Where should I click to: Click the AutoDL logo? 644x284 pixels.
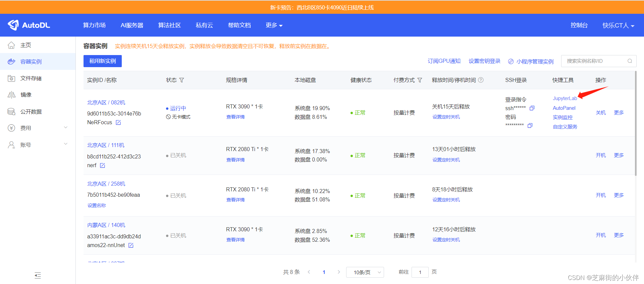29,25
